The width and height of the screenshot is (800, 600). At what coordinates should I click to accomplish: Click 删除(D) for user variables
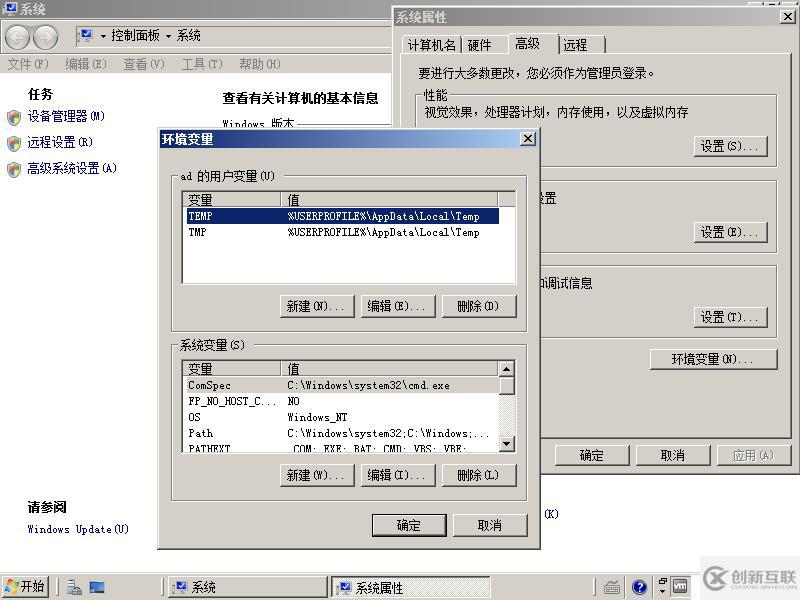coord(479,307)
